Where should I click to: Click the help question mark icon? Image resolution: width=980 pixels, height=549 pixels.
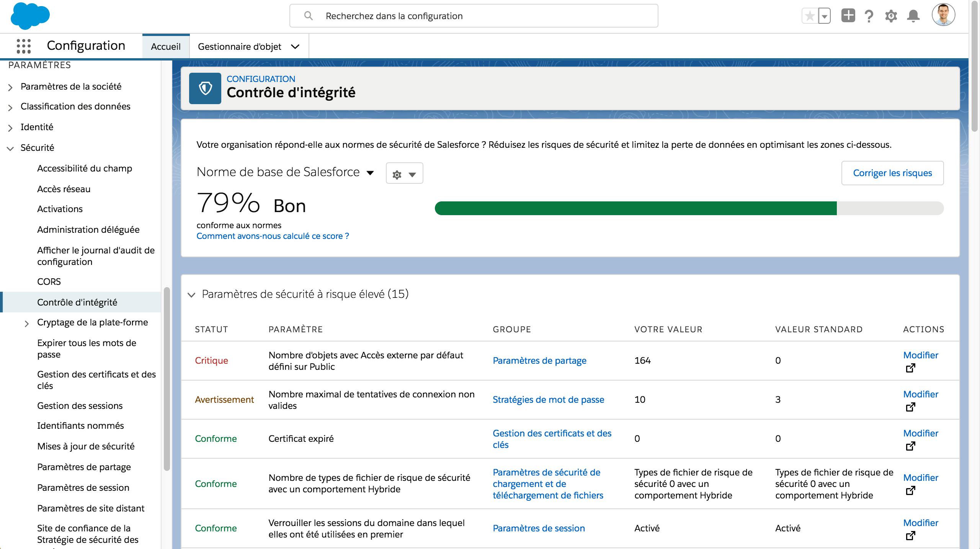[869, 16]
